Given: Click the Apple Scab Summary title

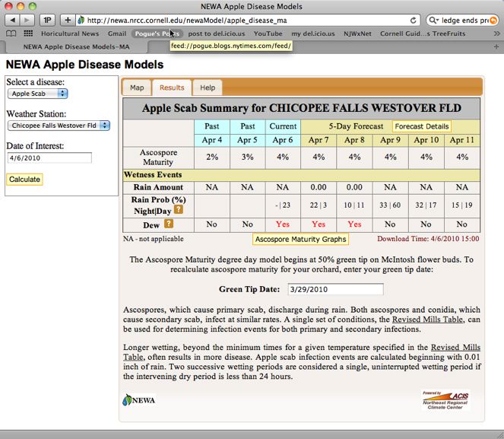Looking at the screenshot, I should 302,108.
